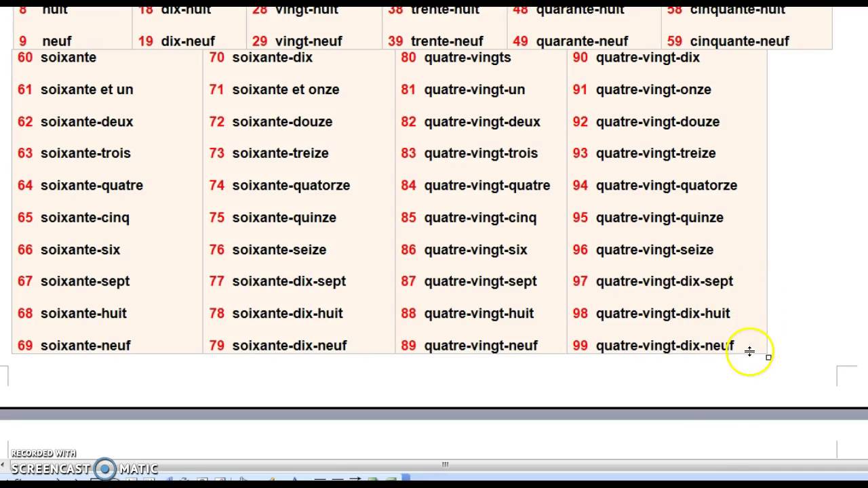Click the word quatre-vingt-neuf beside 89
868x488 pixels.
click(x=481, y=346)
